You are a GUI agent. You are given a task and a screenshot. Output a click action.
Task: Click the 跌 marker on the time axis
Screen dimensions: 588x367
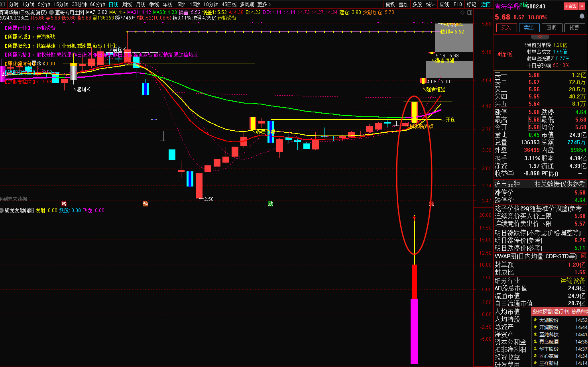coord(271,204)
